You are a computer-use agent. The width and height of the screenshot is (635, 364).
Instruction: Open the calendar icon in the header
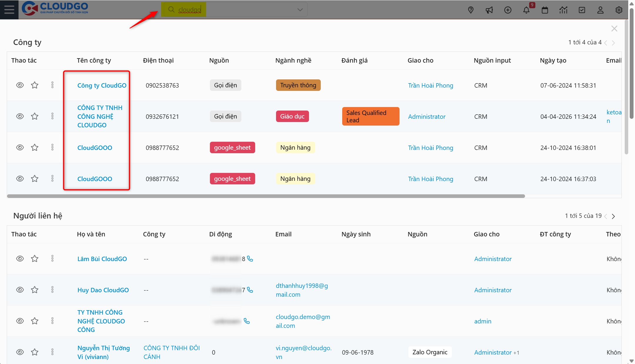point(545,10)
